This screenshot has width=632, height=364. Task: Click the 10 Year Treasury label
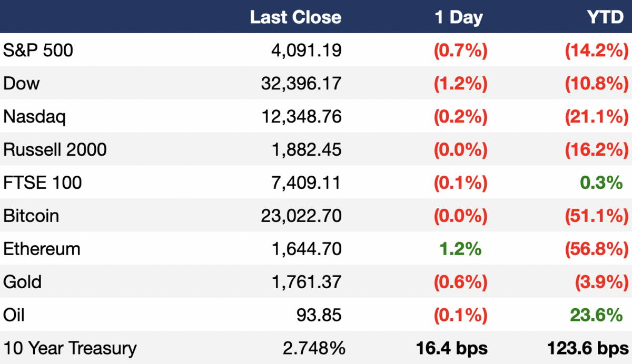[70, 348]
